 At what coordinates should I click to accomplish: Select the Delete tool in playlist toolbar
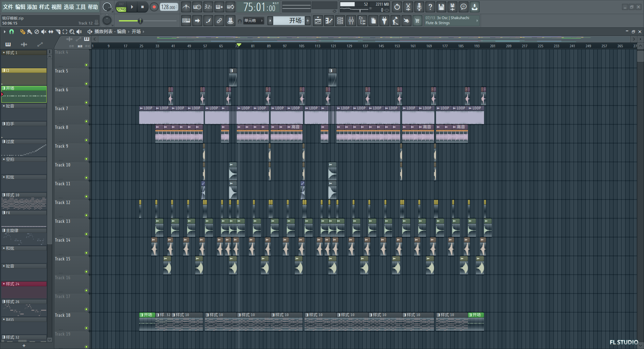point(37,32)
